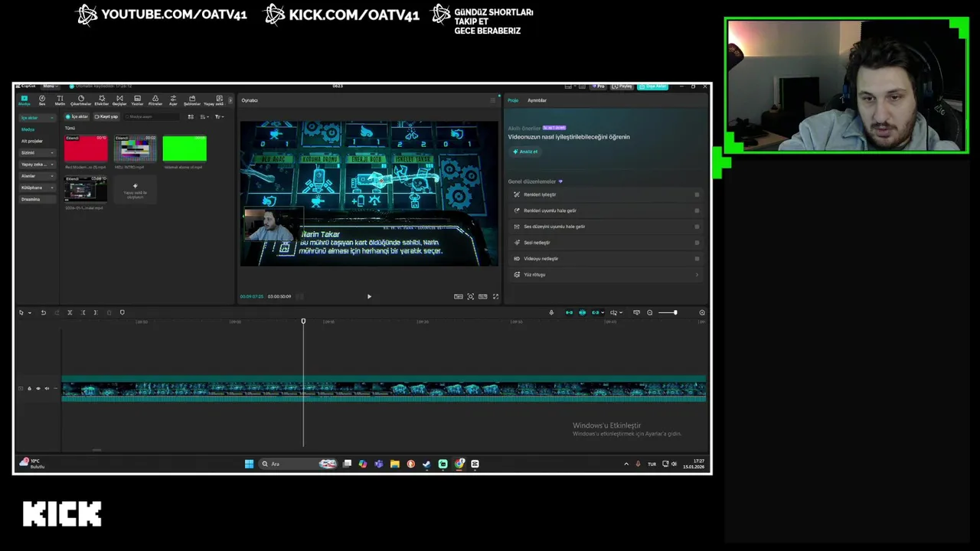Toggle timeline auto snapping

pyautogui.click(x=582, y=312)
